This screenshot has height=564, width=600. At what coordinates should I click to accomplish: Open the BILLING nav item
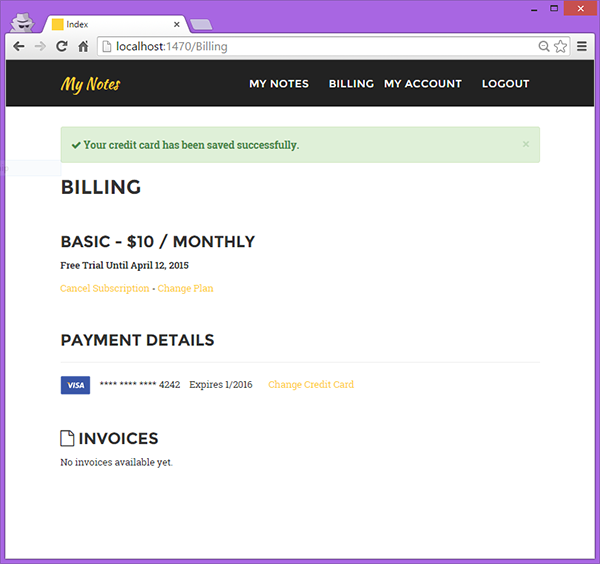pyautogui.click(x=351, y=84)
